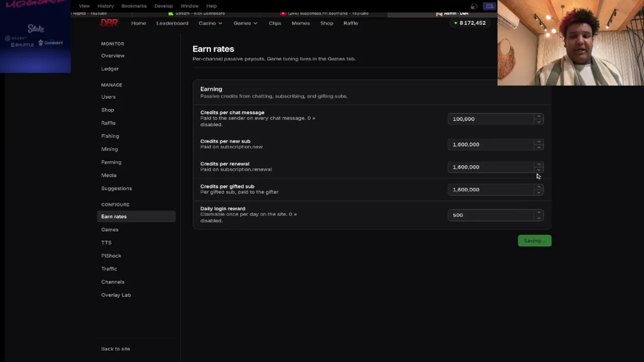This screenshot has width=644, height=362.
Task: Click the credits balance 172,452 badge
Action: point(470,23)
